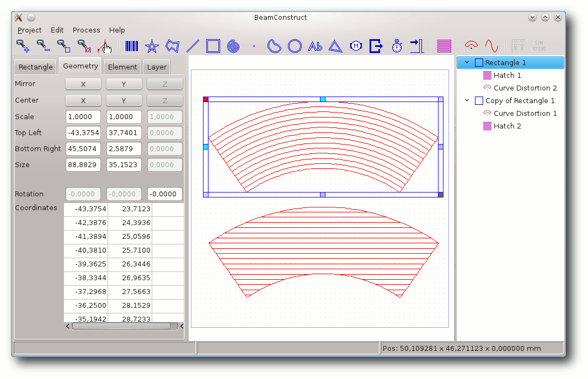
Task: Select Curve Distortion 2 in tree
Action: [x=525, y=88]
